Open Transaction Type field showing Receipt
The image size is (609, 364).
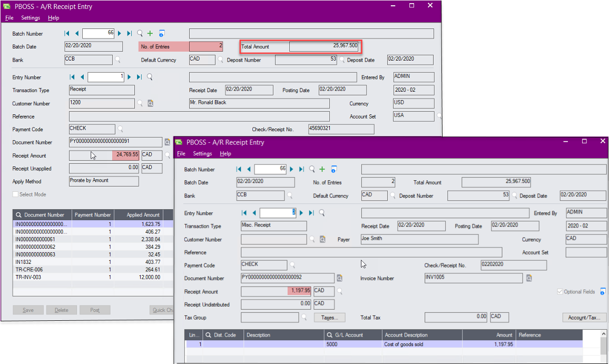[102, 90]
